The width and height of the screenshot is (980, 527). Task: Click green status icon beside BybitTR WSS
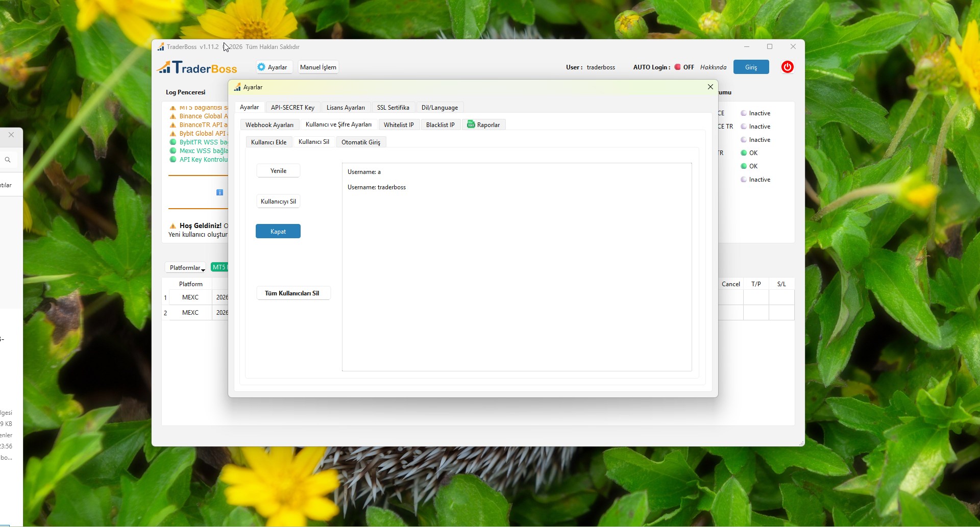pyautogui.click(x=173, y=142)
